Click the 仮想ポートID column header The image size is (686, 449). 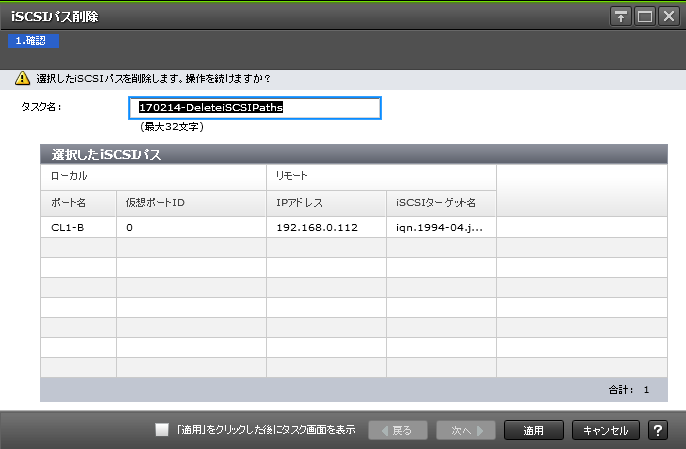tap(191, 203)
